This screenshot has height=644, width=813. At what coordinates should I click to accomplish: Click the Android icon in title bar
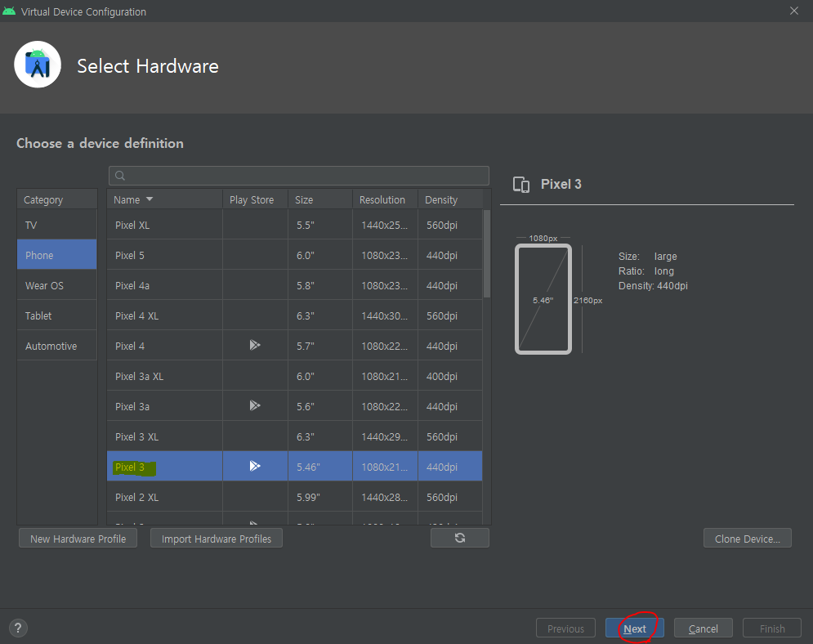[x=9, y=11]
